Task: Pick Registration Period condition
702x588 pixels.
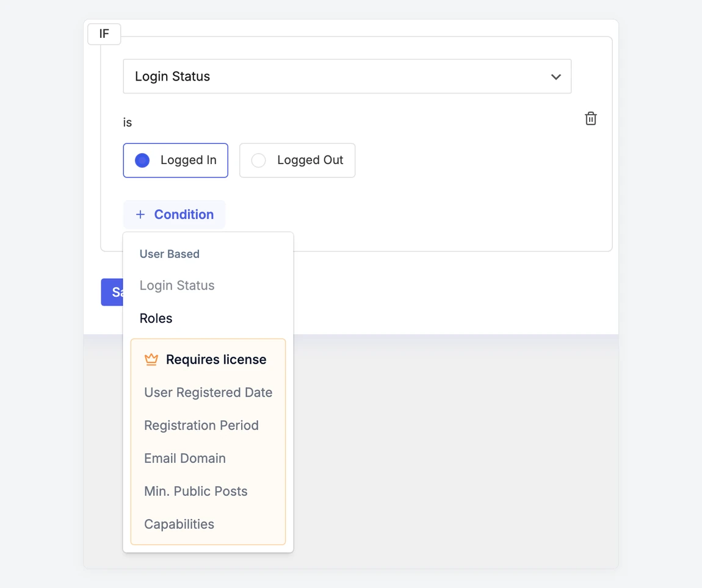Action: 201,425
